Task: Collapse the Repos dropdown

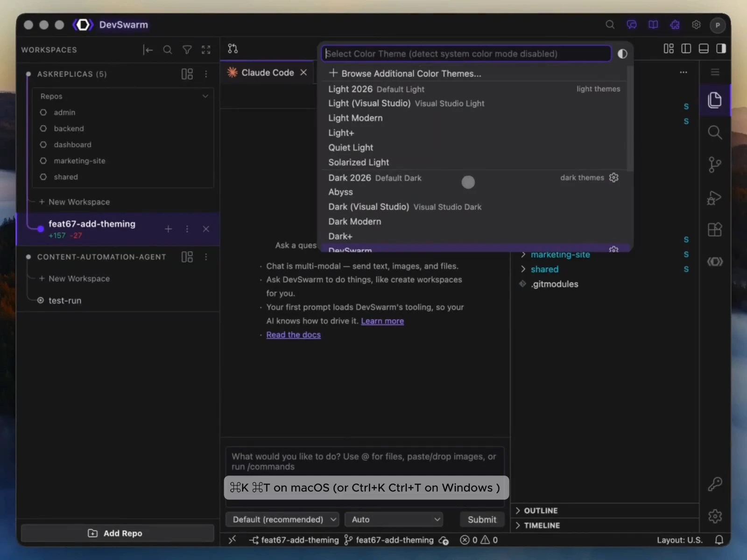Action: (x=205, y=96)
